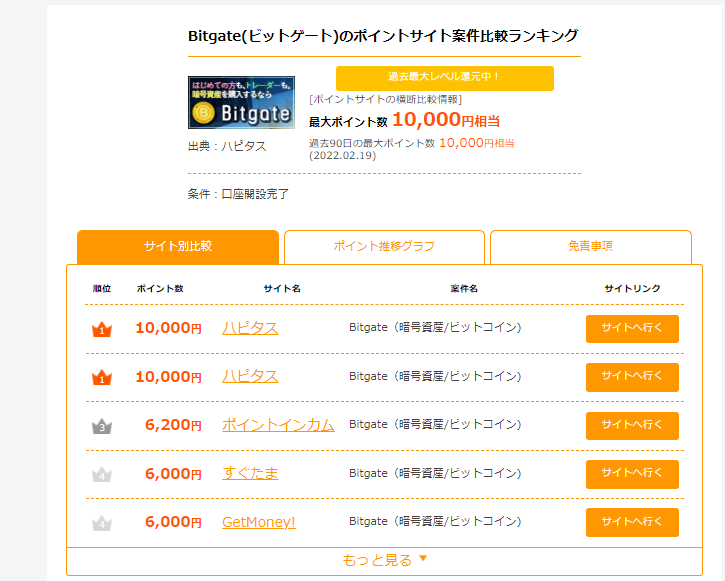Viewport: 725px width, 581px height.
Task: Click the grey rank 3 crown icon
Action: click(102, 426)
